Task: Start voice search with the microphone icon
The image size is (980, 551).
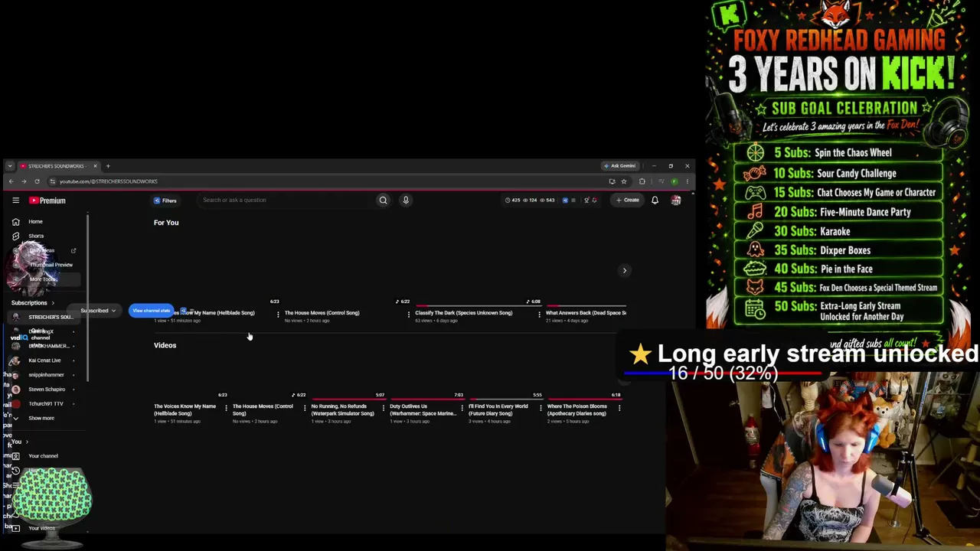Action: [406, 201]
